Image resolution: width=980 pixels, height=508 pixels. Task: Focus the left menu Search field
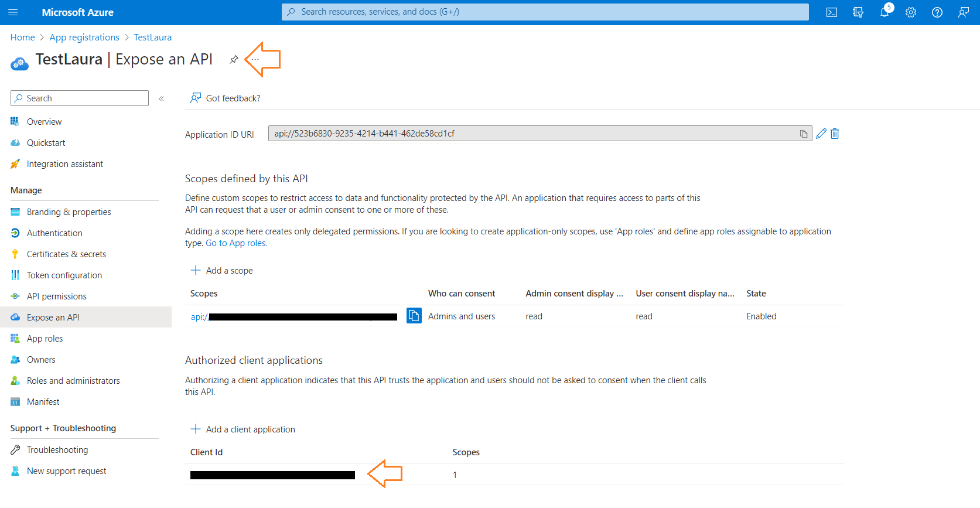(x=80, y=98)
